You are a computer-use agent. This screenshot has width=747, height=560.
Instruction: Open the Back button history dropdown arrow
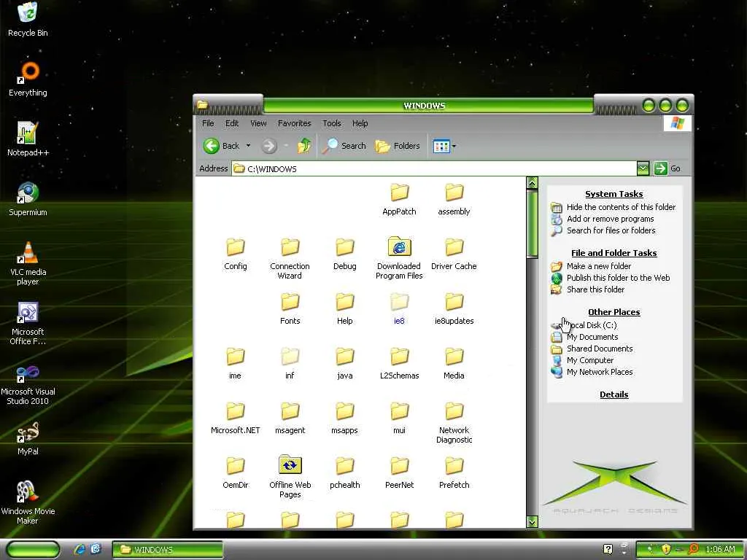click(248, 146)
